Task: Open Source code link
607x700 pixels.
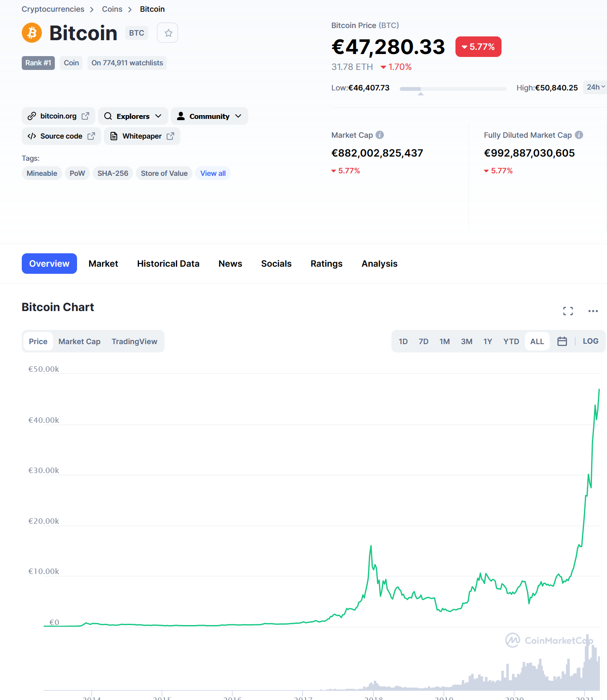Action: point(62,136)
